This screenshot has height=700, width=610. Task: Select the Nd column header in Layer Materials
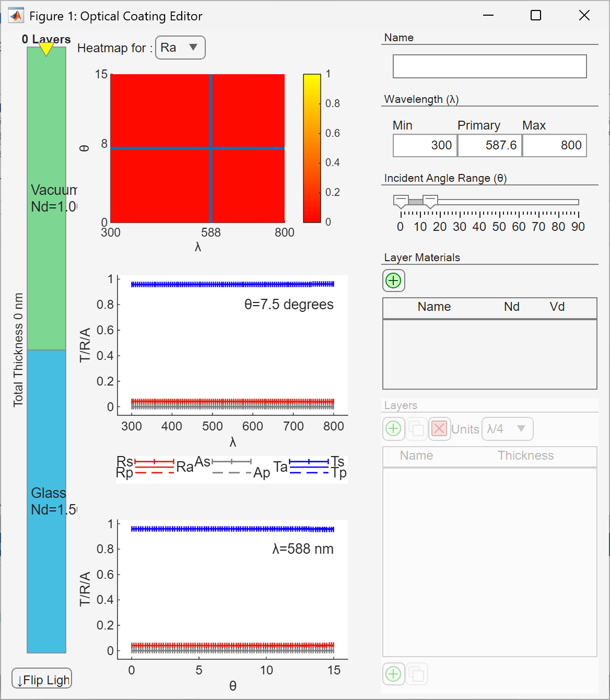pyautogui.click(x=511, y=307)
